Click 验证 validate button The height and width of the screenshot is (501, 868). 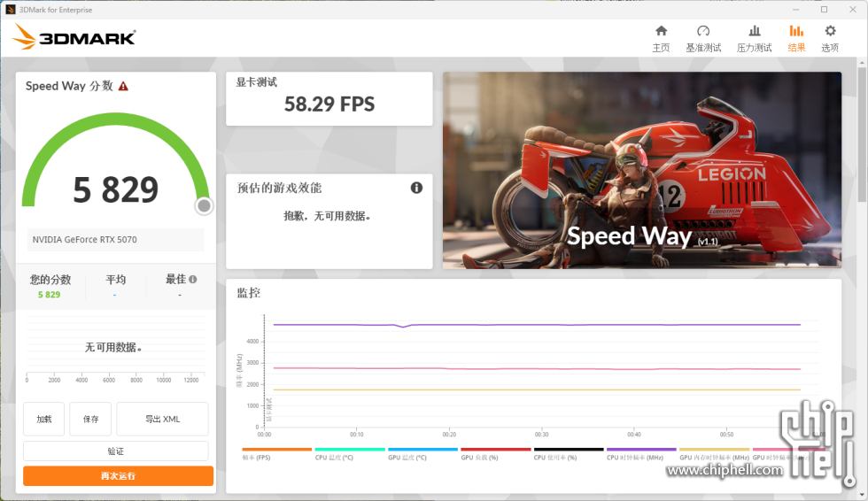116,451
